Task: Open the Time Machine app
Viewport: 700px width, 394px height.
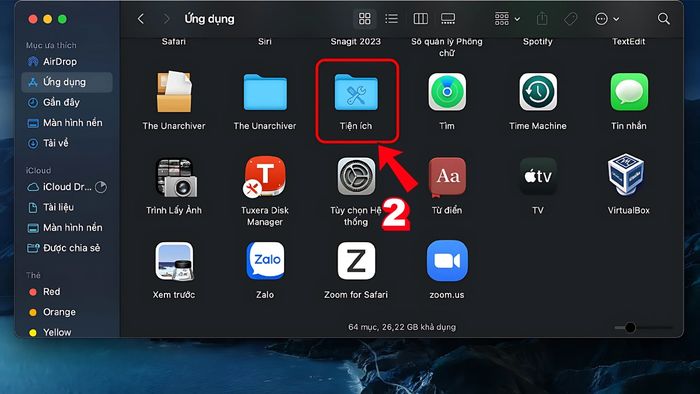Action: point(538,92)
